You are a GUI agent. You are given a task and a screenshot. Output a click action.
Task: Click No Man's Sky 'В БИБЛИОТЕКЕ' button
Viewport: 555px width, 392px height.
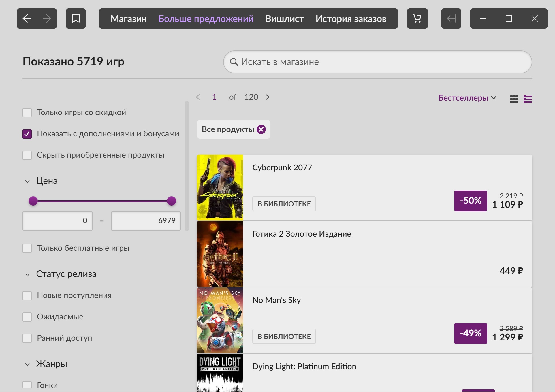tap(284, 336)
